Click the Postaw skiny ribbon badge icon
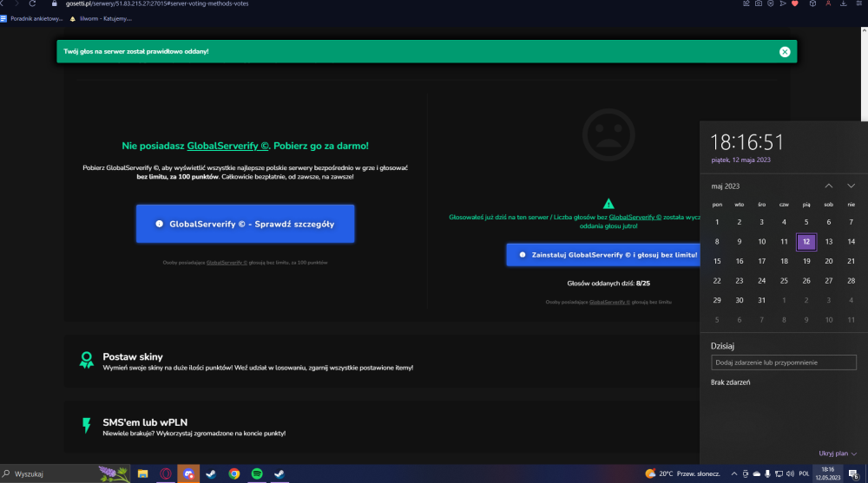The image size is (868, 483). click(x=86, y=360)
